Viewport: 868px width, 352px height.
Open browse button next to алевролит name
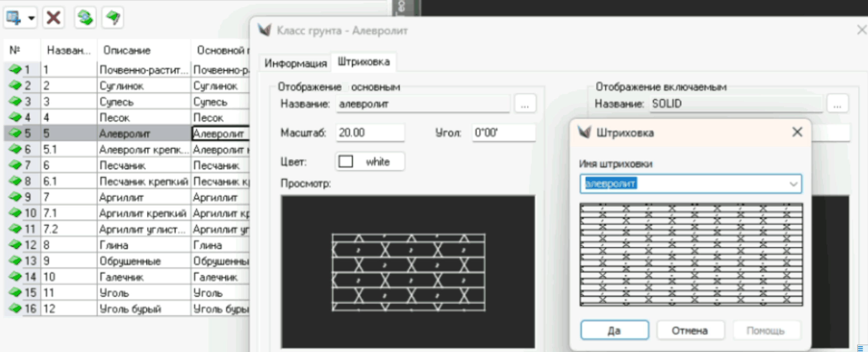point(525,104)
